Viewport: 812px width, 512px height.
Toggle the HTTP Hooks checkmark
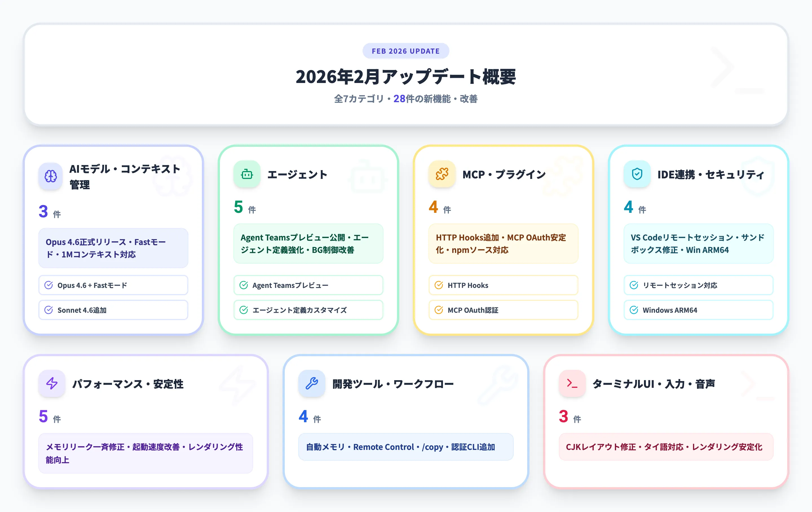click(x=439, y=285)
